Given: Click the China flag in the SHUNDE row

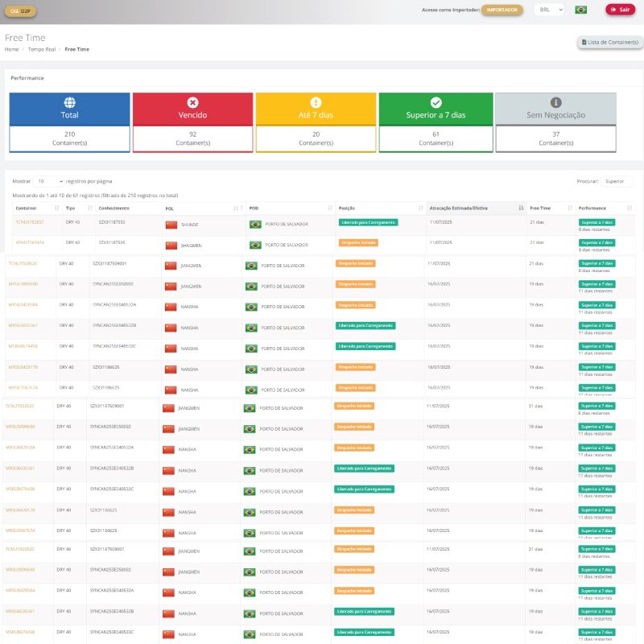Looking at the screenshot, I should click(171, 224).
